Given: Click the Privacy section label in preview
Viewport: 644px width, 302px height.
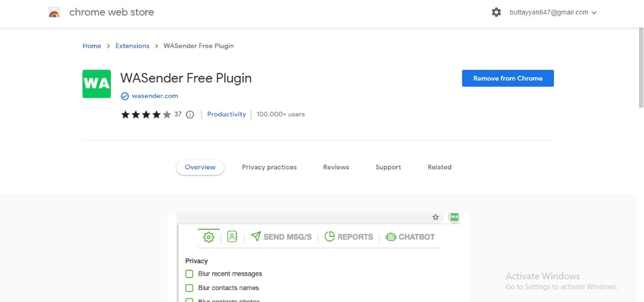Looking at the screenshot, I should coord(196,261).
